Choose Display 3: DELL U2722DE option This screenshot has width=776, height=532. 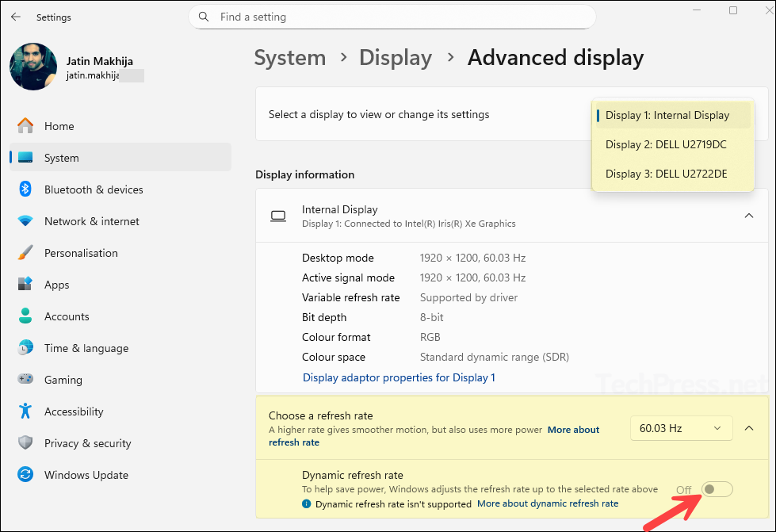point(666,174)
